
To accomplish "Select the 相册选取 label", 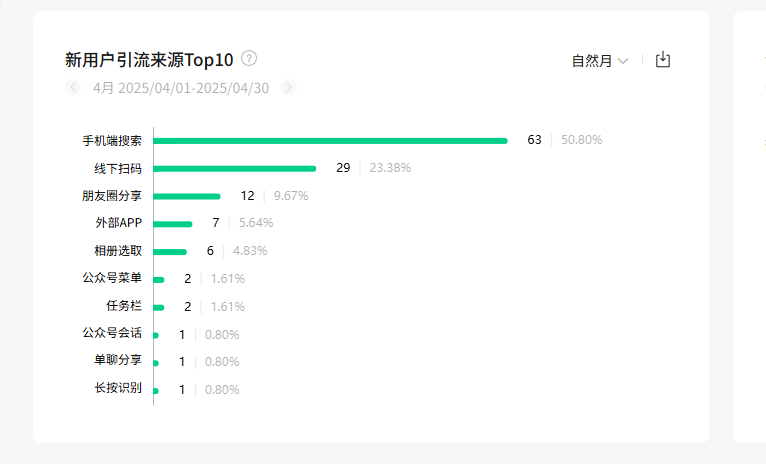I will click(118, 251).
